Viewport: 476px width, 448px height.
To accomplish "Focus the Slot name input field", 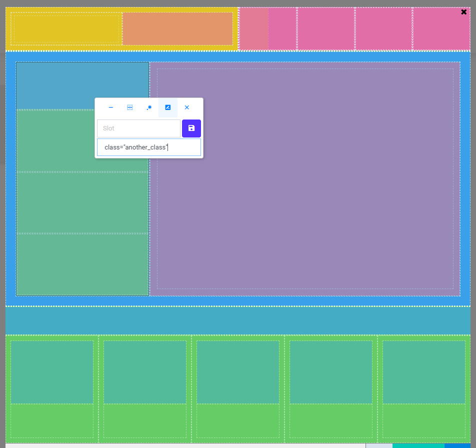I will pyautogui.click(x=138, y=128).
